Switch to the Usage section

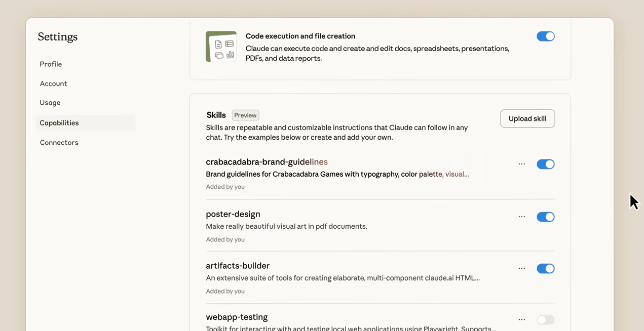click(x=50, y=103)
